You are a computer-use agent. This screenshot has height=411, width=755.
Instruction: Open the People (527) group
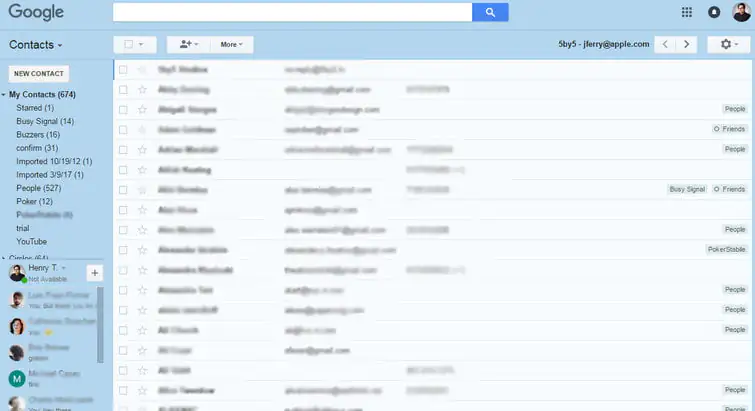(39, 188)
